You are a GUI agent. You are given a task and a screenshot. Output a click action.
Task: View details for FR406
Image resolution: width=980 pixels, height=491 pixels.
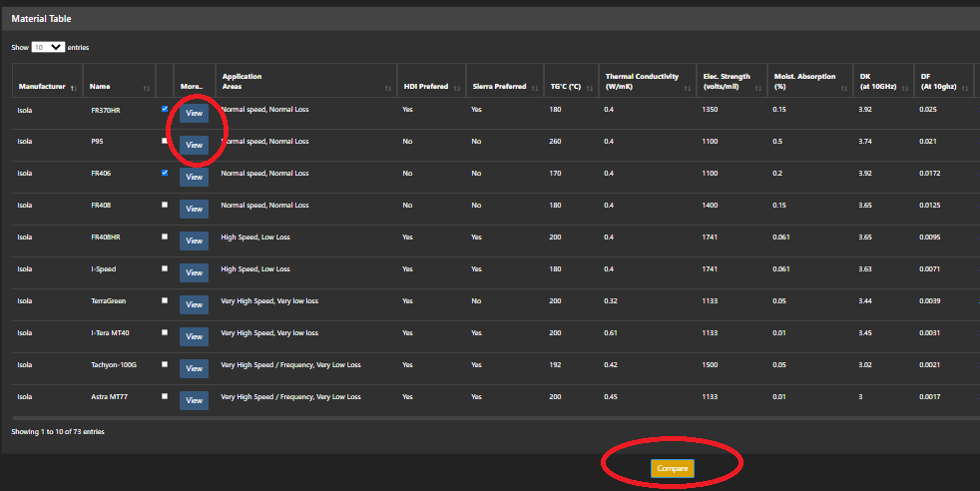[x=194, y=177]
